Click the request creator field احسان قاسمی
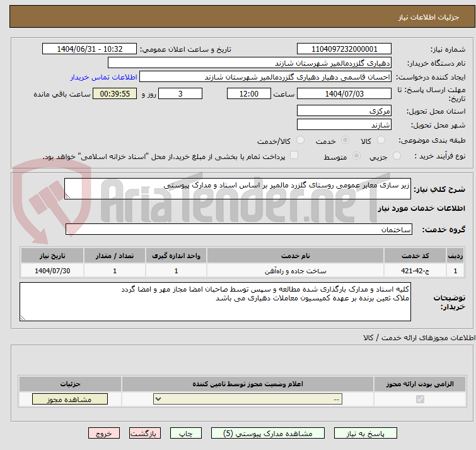Viewport: 476px width, 450px height. click(x=265, y=77)
